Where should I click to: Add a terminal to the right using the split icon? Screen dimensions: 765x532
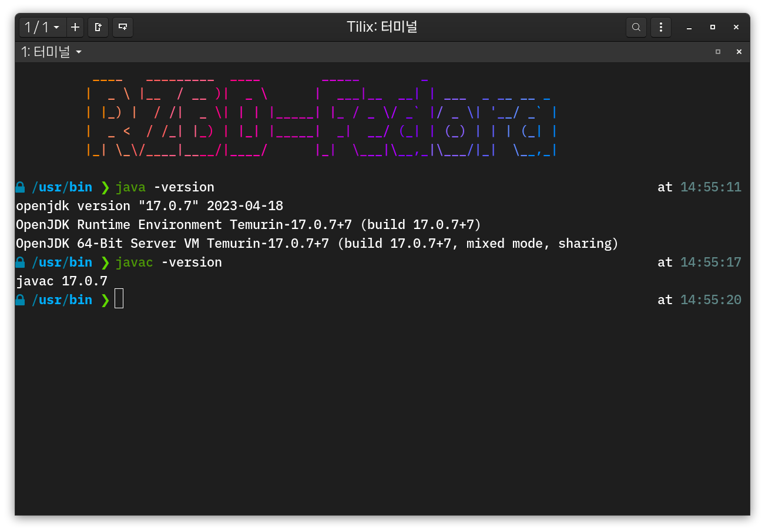click(98, 27)
